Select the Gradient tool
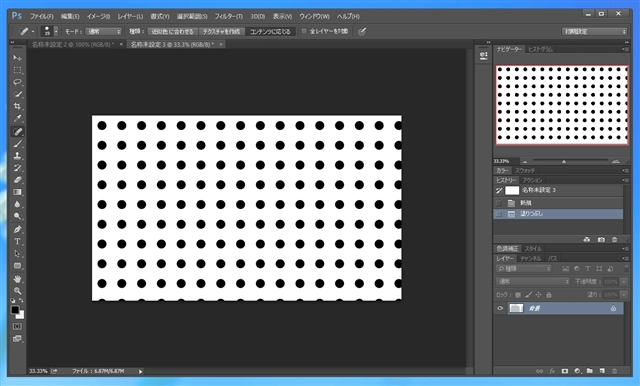 click(x=17, y=192)
